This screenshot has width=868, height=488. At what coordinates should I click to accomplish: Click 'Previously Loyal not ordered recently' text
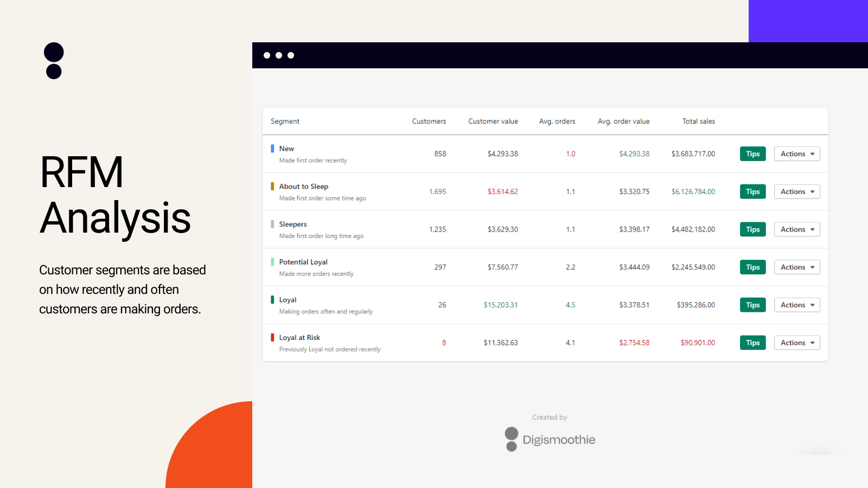pos(330,349)
